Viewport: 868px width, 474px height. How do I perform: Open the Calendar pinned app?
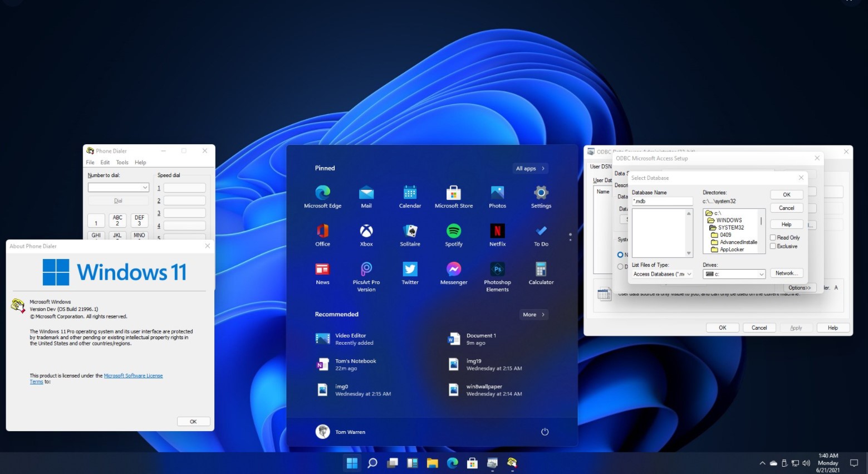pyautogui.click(x=410, y=197)
